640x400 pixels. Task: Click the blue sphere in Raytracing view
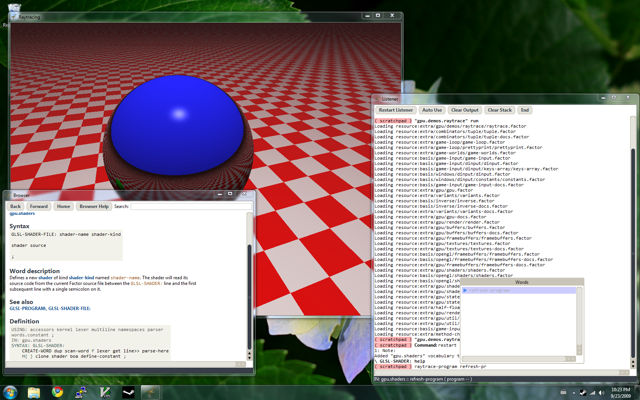click(x=176, y=124)
